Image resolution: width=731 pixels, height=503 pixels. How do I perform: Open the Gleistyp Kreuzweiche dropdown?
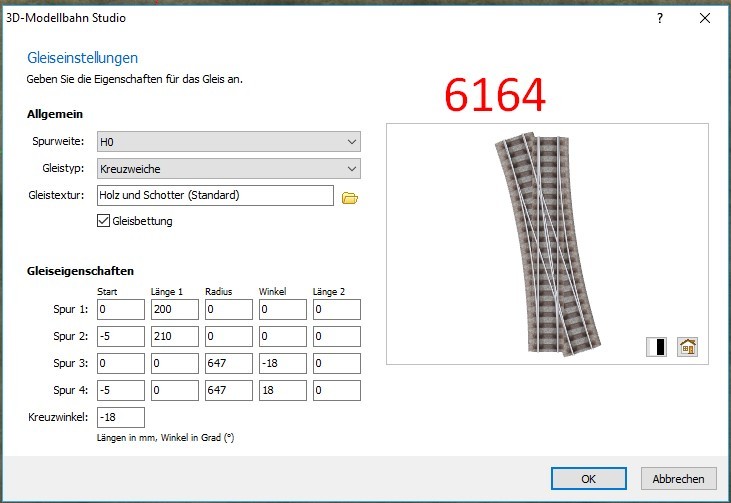pyautogui.click(x=228, y=169)
